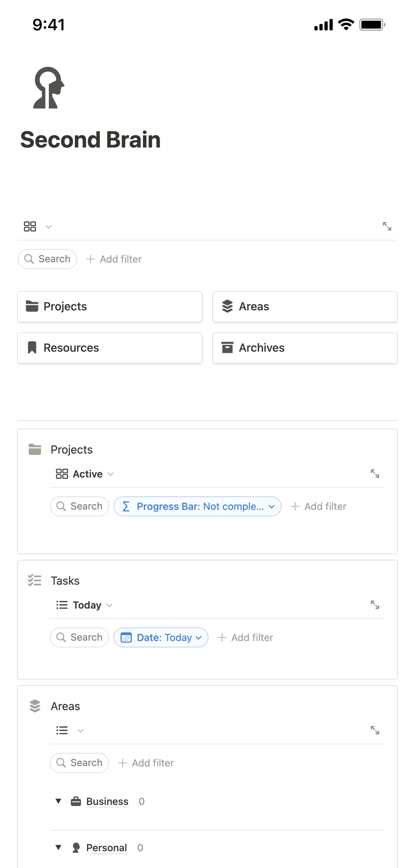
Task: Collapse the Business group toggle
Action: [x=58, y=801]
